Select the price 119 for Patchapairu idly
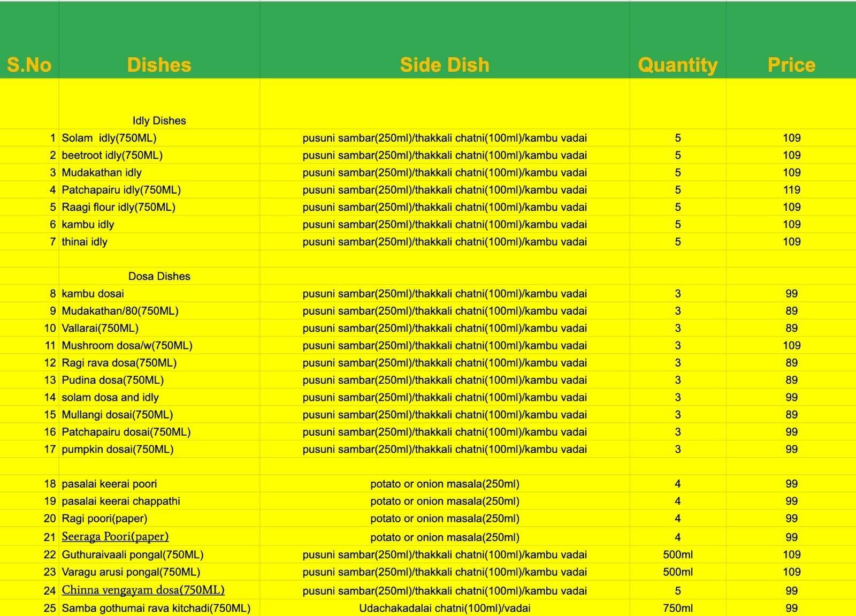The width and height of the screenshot is (856, 616). (792, 189)
